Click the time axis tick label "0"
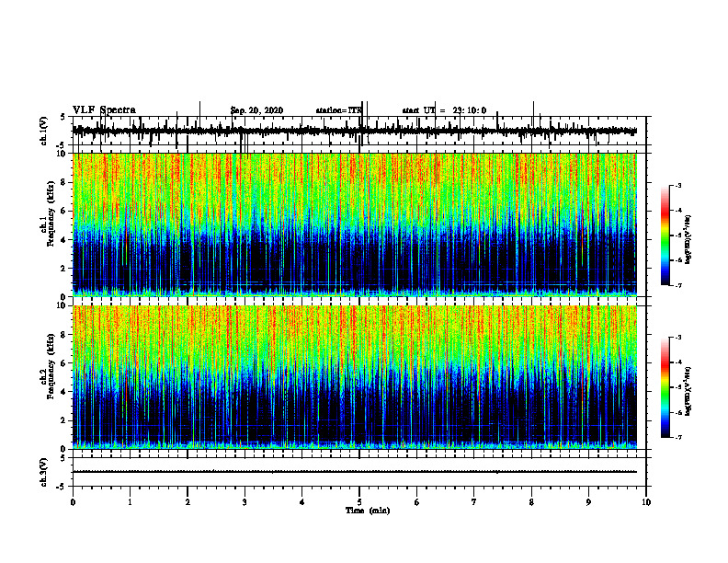The image size is (728, 563). tap(73, 502)
